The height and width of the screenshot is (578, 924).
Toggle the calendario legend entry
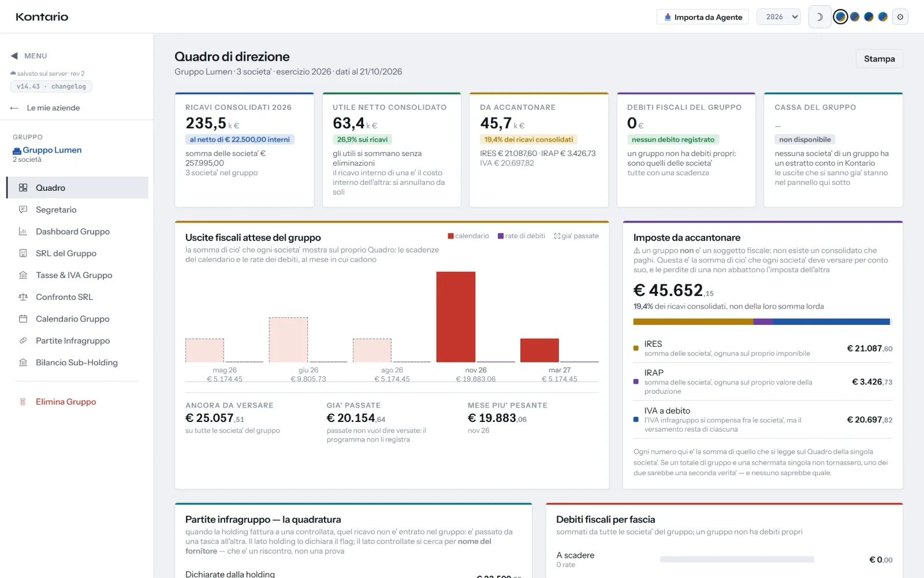point(468,236)
